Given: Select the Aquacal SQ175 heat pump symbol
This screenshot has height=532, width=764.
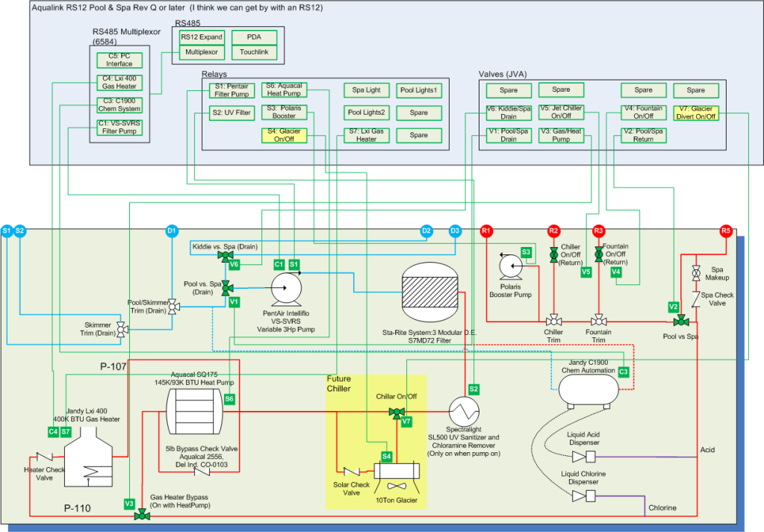Looking at the screenshot, I should [195, 411].
